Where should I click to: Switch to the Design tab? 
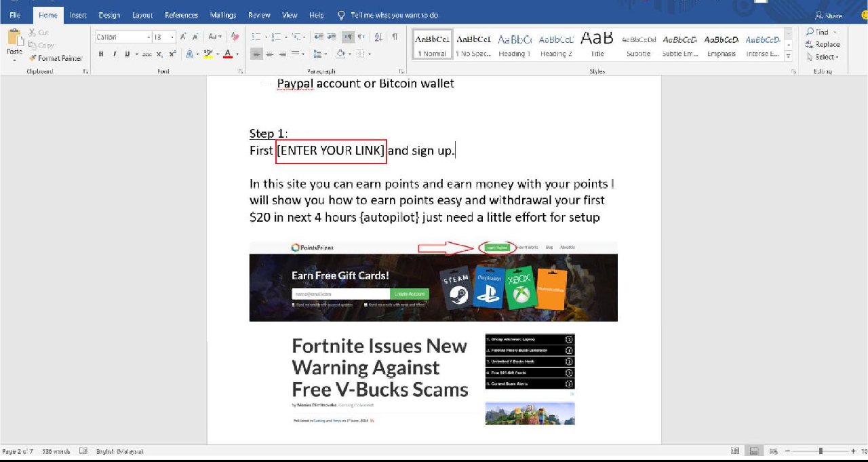point(109,15)
